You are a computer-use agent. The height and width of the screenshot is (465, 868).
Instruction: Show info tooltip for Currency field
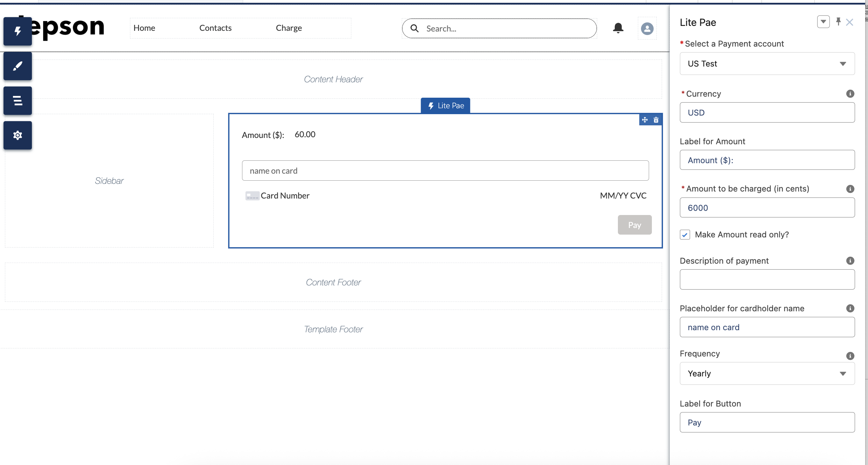pos(850,93)
